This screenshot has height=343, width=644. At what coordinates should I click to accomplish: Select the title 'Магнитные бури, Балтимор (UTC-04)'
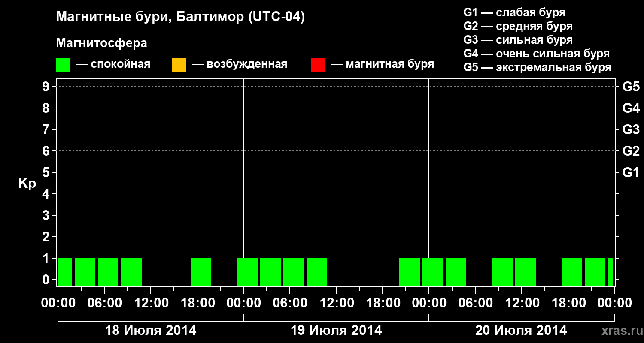coord(180,18)
